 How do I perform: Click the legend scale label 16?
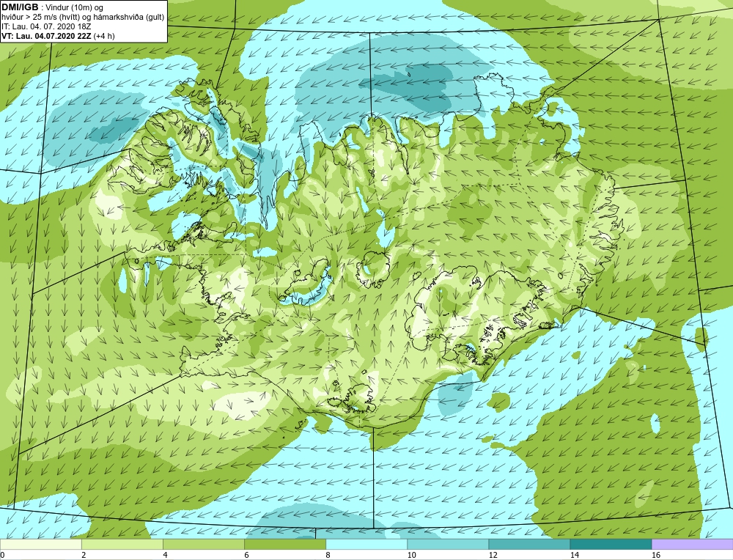[x=656, y=555]
